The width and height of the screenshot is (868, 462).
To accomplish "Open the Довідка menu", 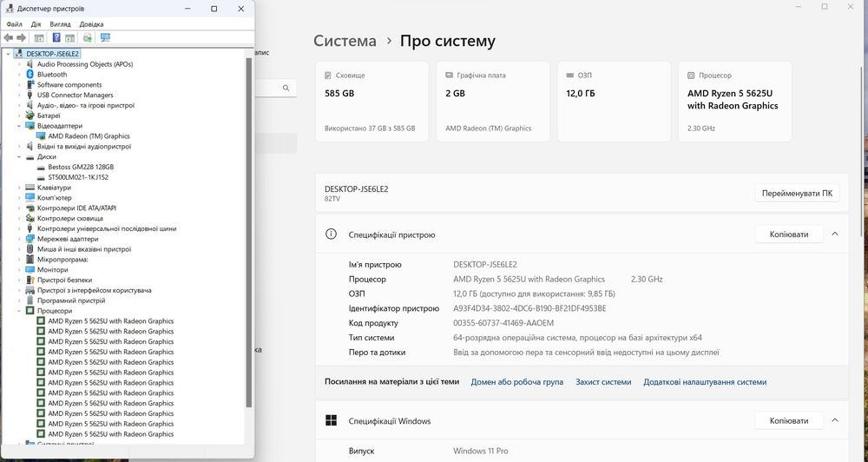I will point(91,24).
